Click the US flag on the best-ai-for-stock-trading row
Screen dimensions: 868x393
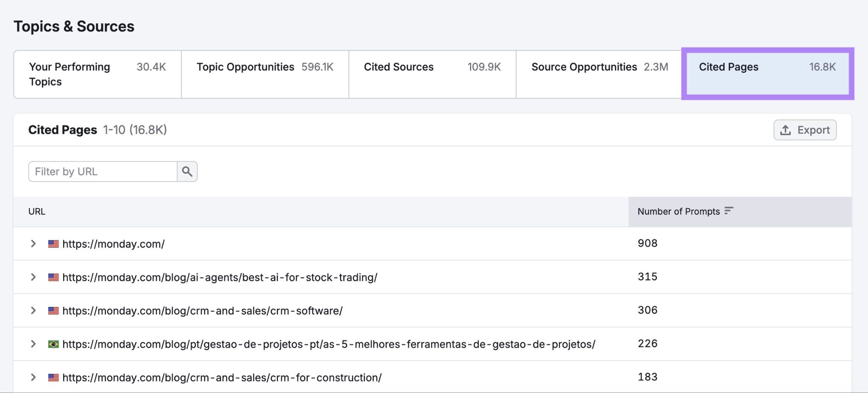pos(52,277)
